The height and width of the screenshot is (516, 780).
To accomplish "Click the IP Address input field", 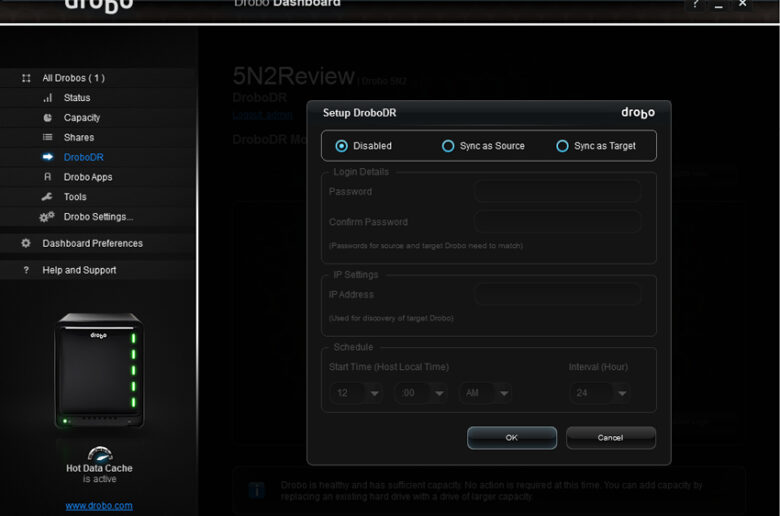I will coord(557,295).
